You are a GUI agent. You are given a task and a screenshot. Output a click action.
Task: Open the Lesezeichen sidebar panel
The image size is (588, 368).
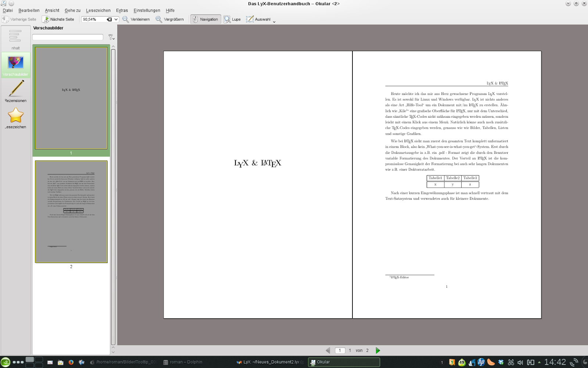[x=15, y=118]
